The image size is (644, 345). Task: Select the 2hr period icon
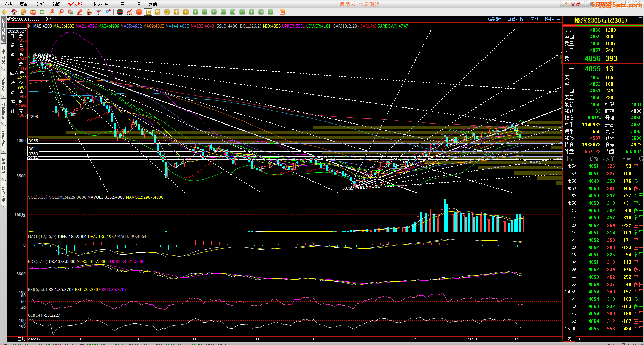[x=252, y=12]
